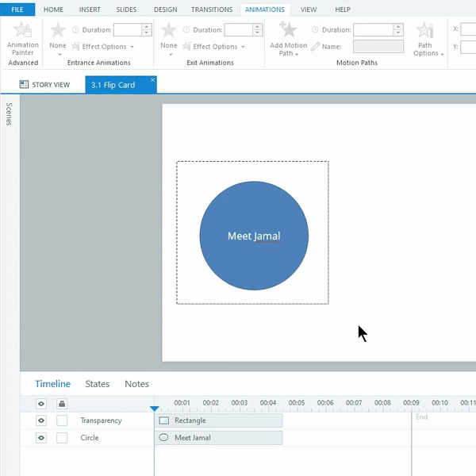Decrease Exit Duration with down stepper
Screen dimensions: 476x476
[x=257, y=33]
